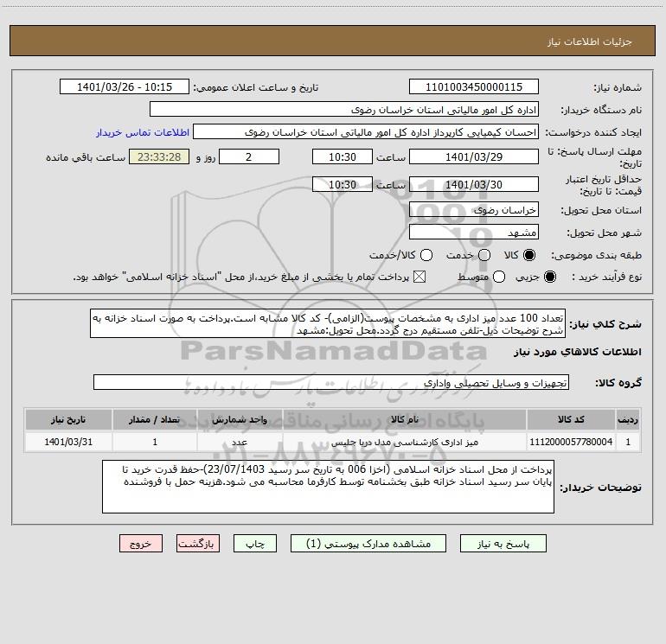Image resolution: width=666 pixels, height=644 pixels.
Task: Click the ردیف column header
Action: pos(628,419)
